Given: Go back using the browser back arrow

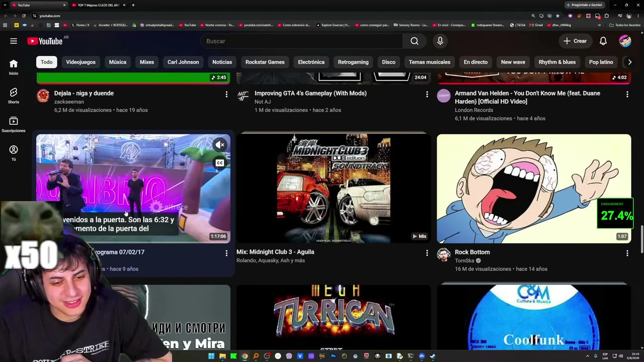Looking at the screenshot, I should click(5, 16).
